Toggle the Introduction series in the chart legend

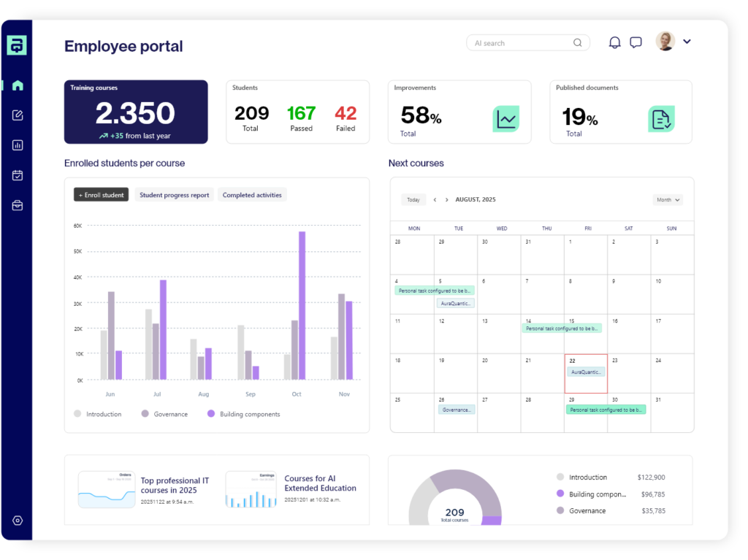point(99,414)
